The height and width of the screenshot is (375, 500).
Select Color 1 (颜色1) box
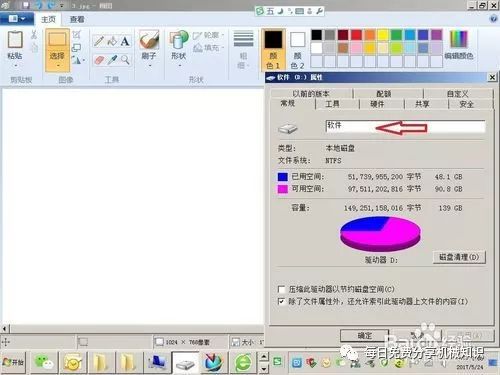pos(273,49)
